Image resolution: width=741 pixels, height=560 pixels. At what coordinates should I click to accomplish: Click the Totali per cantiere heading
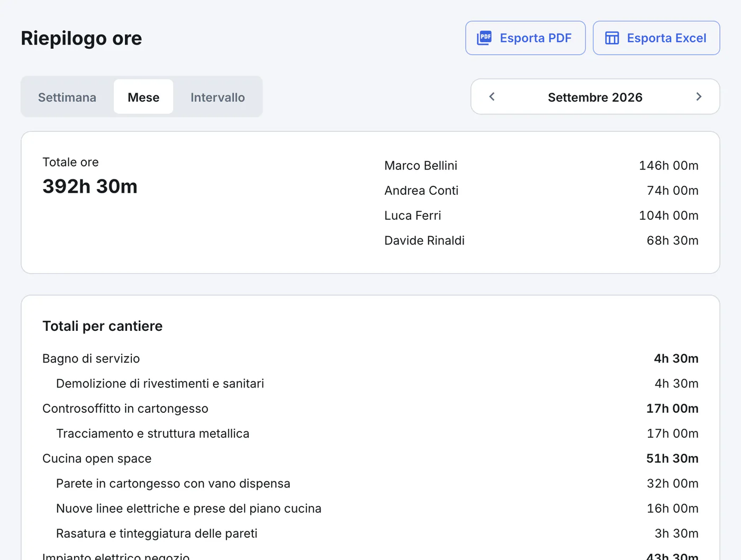click(103, 326)
